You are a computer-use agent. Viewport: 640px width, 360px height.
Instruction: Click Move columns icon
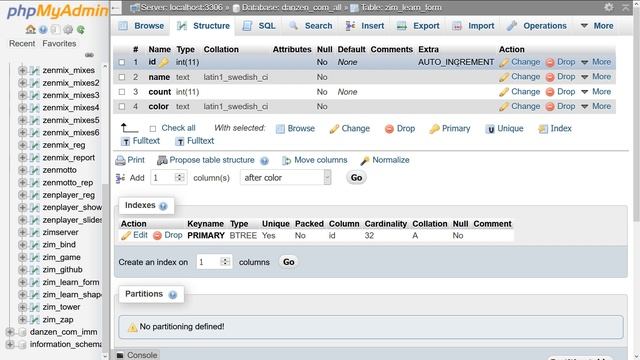tap(287, 160)
